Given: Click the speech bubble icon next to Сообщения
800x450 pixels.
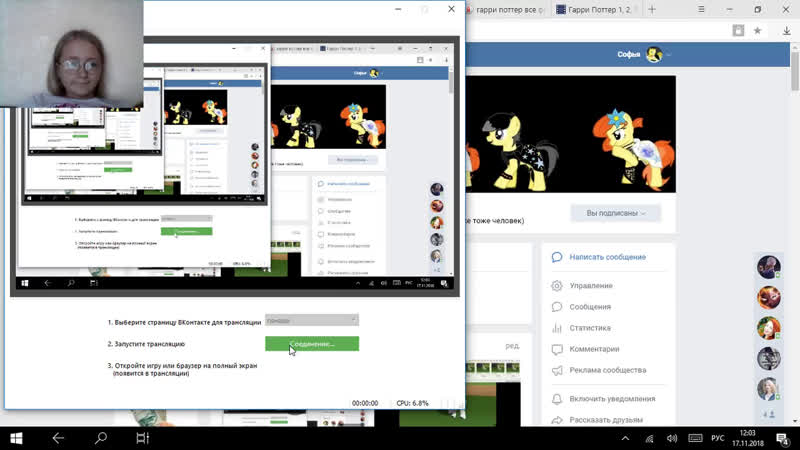Looking at the screenshot, I should [x=557, y=307].
